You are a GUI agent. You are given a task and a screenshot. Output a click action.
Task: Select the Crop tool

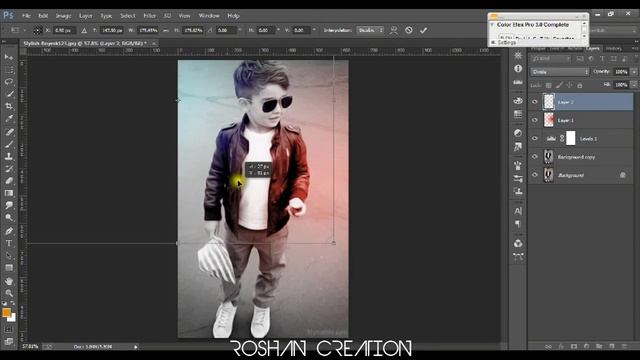click(x=9, y=106)
